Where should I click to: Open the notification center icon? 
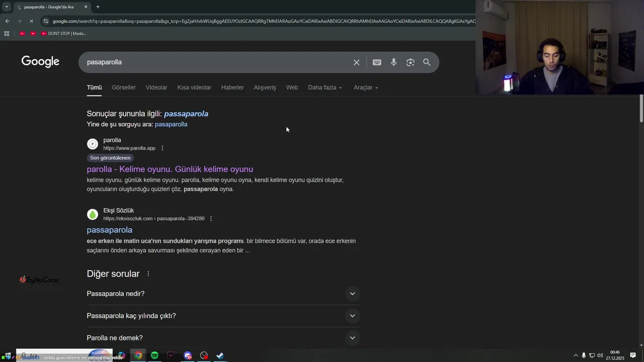[633, 355]
